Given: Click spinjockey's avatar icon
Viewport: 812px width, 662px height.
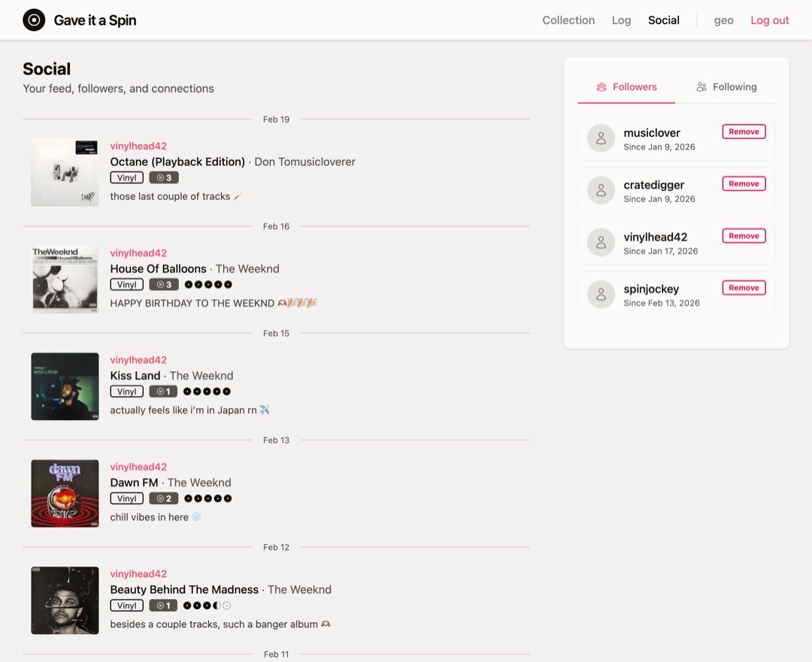Looking at the screenshot, I should (x=601, y=295).
